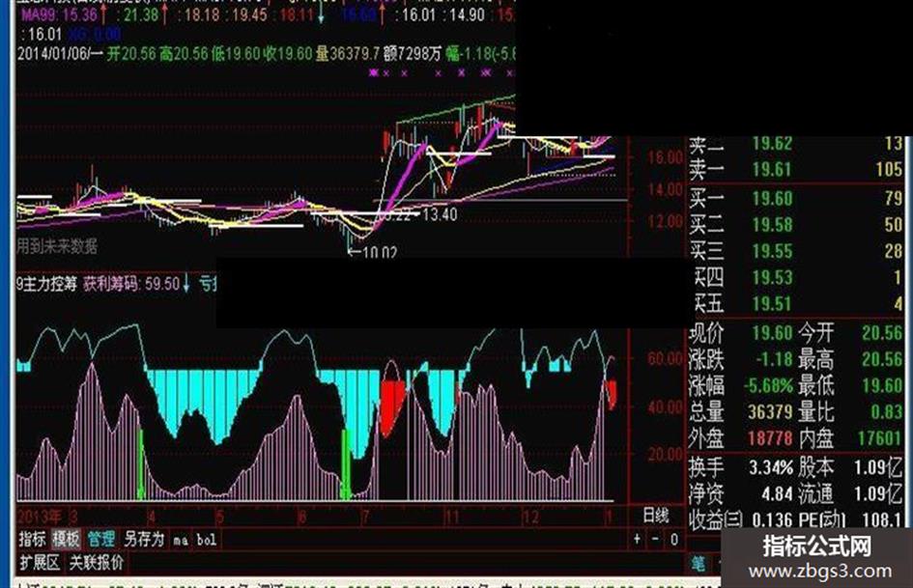Click 另存为 to save template as
Screen dimensions: 913x588
pos(144,539)
